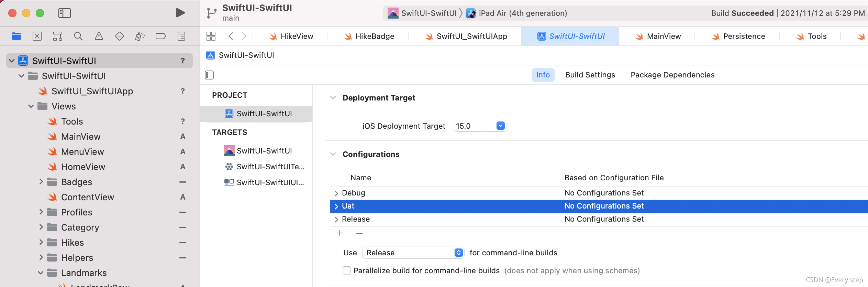Open MenuView file in navigator

coord(76,152)
